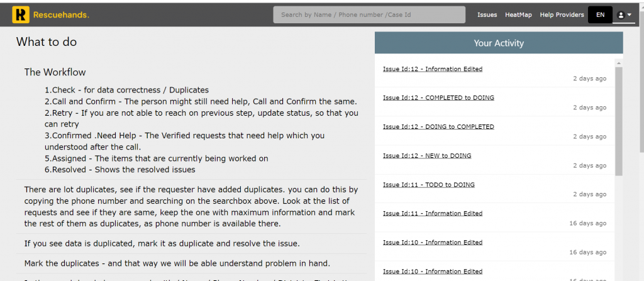Image resolution: width=644 pixels, height=281 pixels.
Task: Click the activity list scrollbar up arrow
Action: [x=619, y=63]
